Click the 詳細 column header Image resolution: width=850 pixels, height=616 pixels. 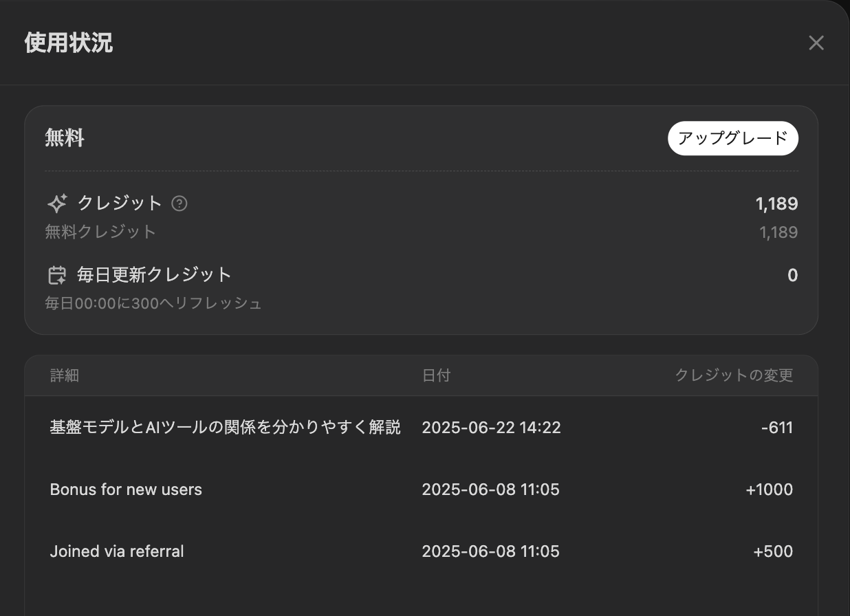tap(65, 375)
